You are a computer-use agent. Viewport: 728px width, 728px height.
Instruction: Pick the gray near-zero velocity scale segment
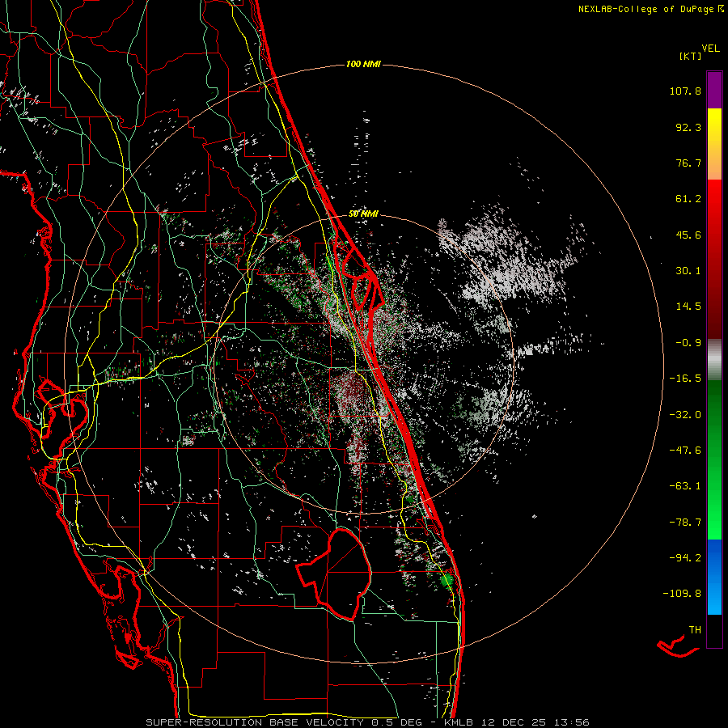[x=714, y=359]
